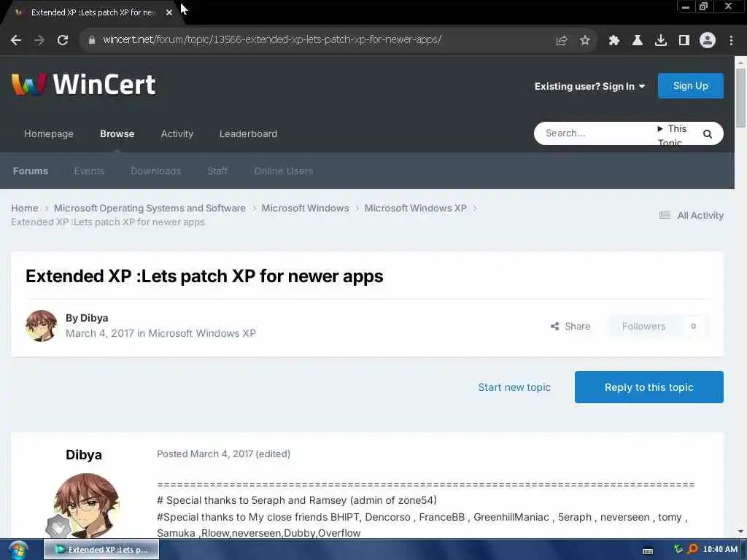Select the Browse nav tab
The height and width of the screenshot is (560, 747).
pos(117,134)
